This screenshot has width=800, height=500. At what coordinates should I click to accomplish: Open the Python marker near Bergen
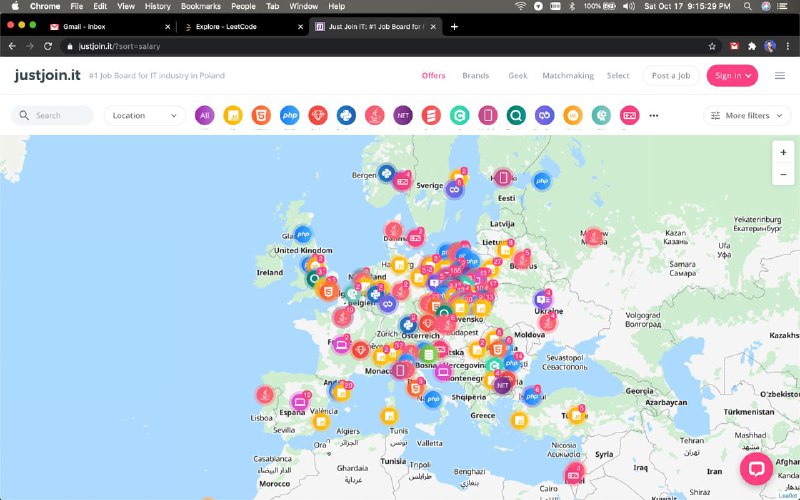(386, 173)
